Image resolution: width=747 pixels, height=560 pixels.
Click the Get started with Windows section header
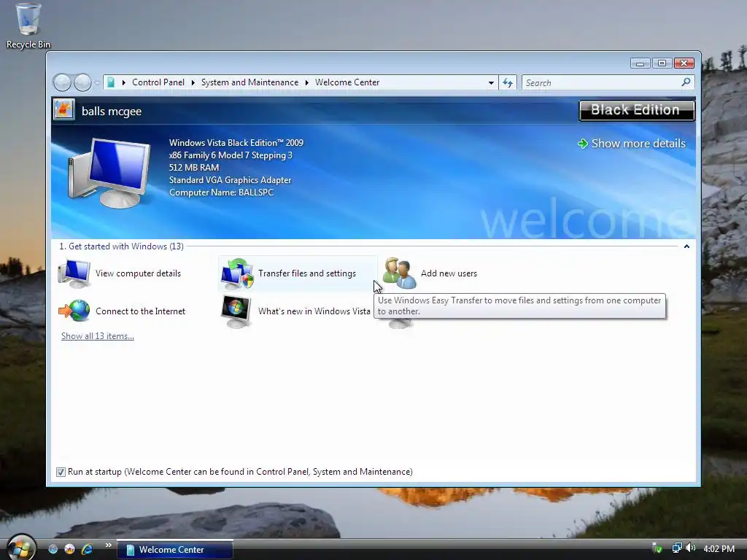tap(122, 246)
